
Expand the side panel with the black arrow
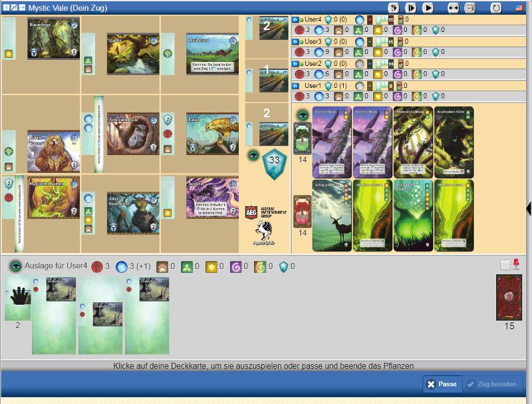[528, 208]
